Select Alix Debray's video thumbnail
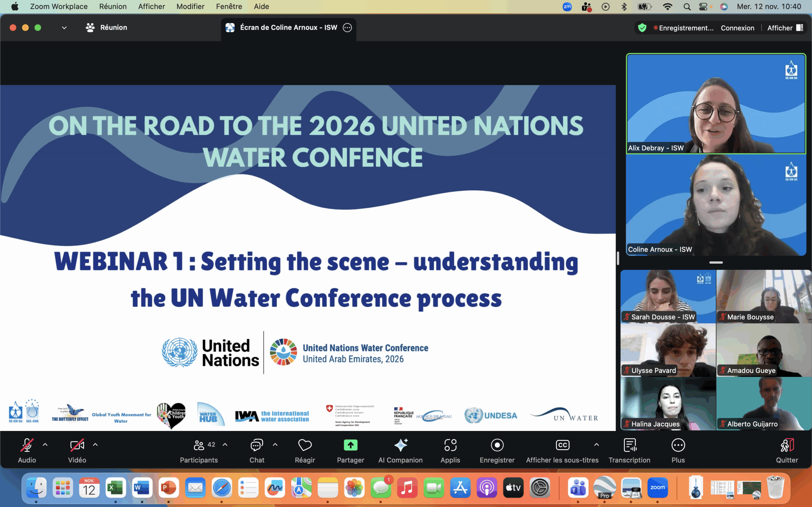This screenshot has height=507, width=812. (716, 104)
